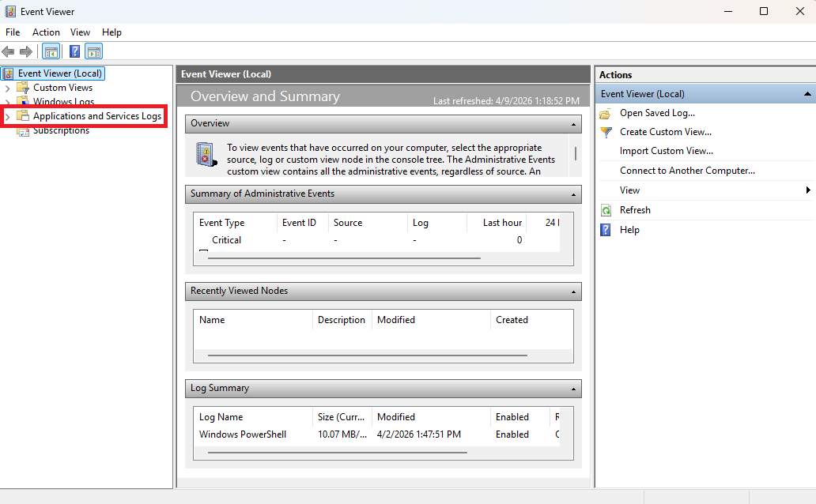The image size is (816, 504).
Task: Expand Applications and Services Logs node
Action: point(8,116)
